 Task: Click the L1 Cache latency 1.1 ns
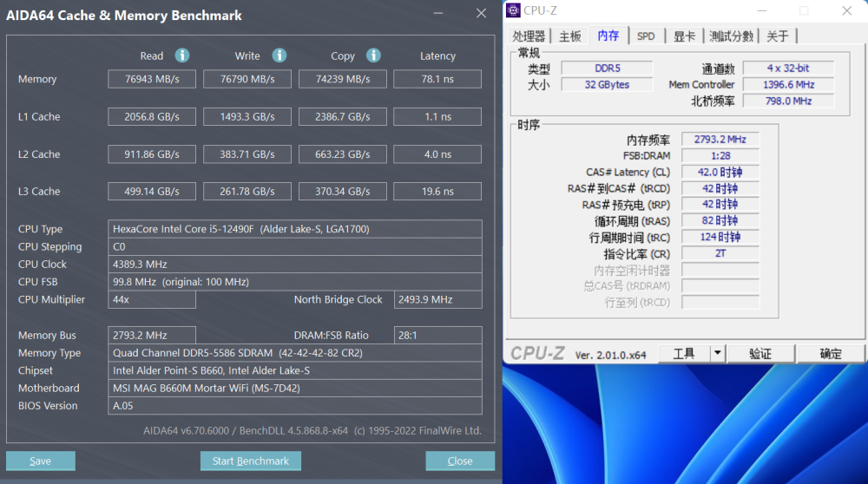(x=437, y=117)
